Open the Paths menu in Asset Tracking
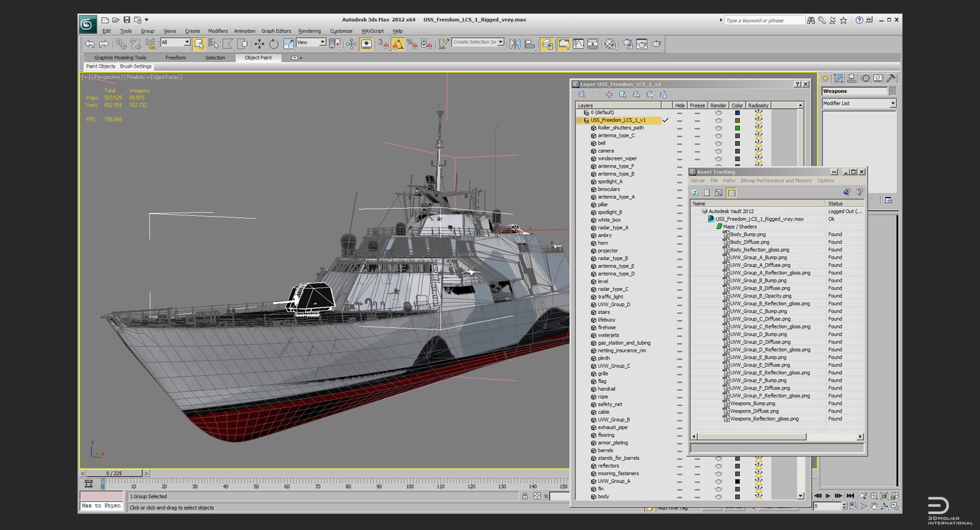Image resolution: width=980 pixels, height=530 pixels. (729, 181)
